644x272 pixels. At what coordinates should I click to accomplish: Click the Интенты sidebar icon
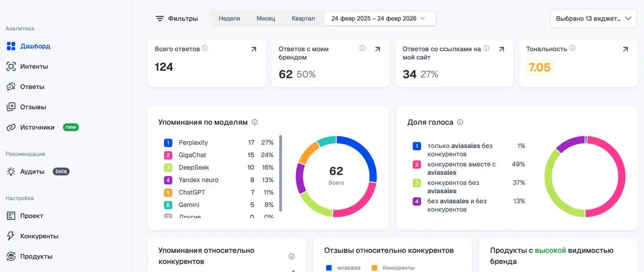11,66
